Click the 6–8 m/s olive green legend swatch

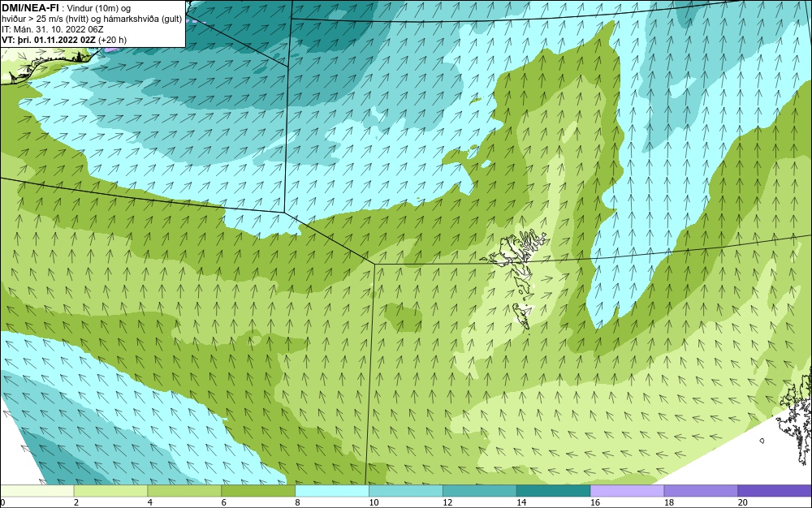[258, 491]
